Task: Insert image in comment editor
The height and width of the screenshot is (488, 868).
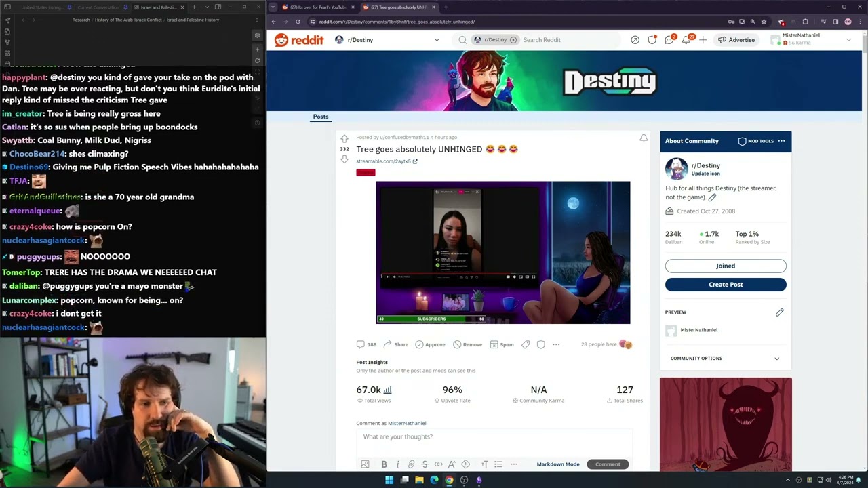Action: pyautogui.click(x=365, y=464)
